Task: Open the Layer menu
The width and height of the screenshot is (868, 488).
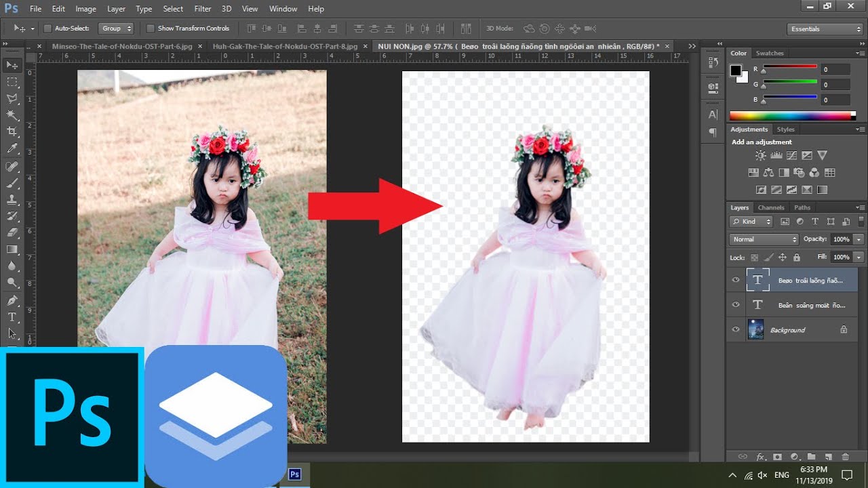Action: [116, 9]
